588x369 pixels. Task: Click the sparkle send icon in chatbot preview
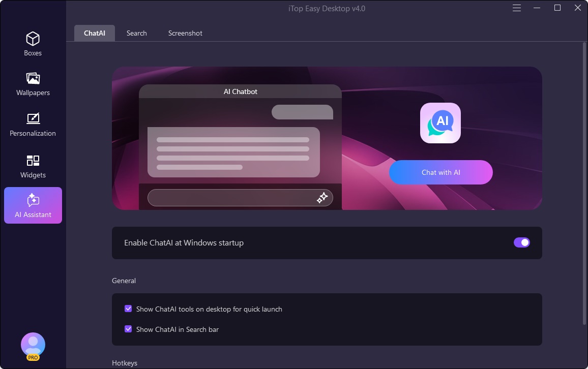point(322,198)
